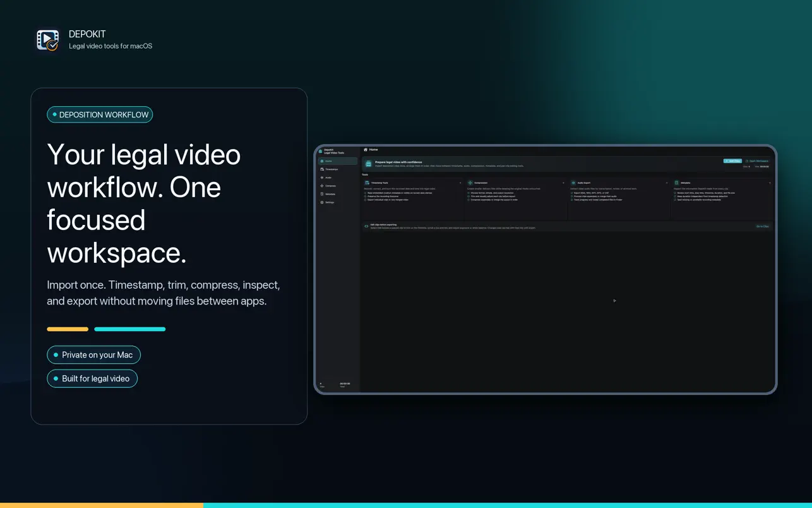Click the Metadata card icon
Screen dimensions: 812x508
point(676,183)
